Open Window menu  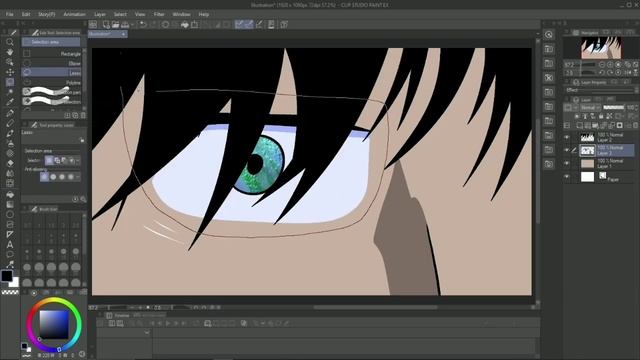pyautogui.click(x=181, y=14)
